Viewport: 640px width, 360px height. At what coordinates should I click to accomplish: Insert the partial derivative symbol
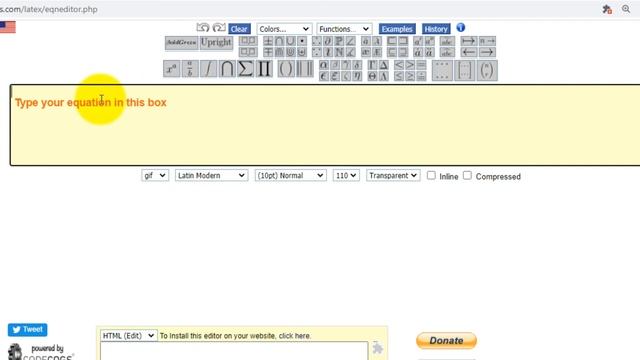click(328, 41)
